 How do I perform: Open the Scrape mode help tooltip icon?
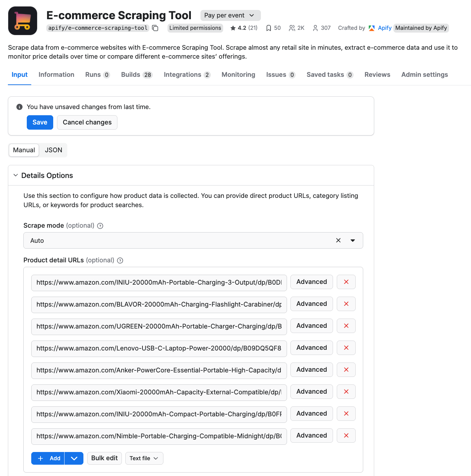(100, 226)
